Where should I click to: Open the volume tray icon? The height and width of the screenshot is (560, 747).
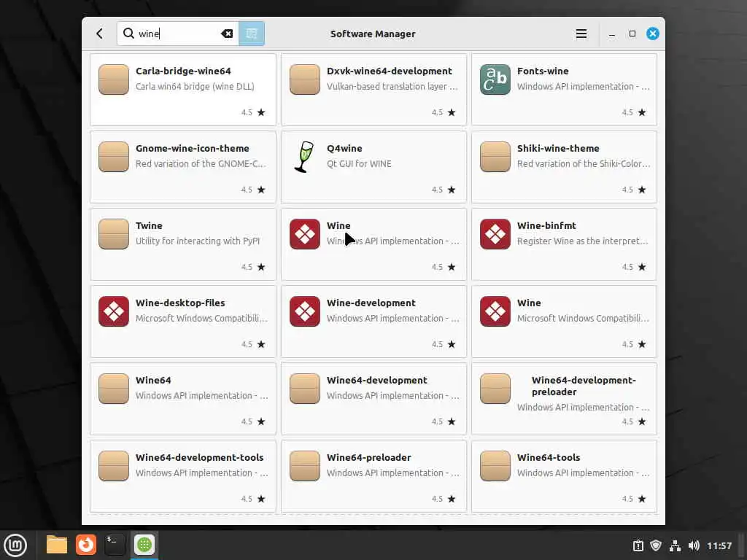(694, 545)
